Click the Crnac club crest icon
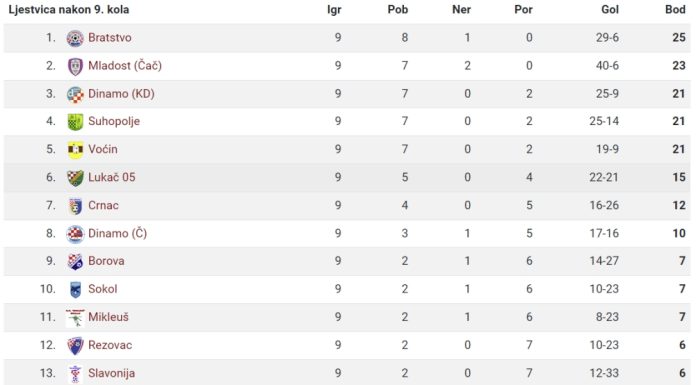The width and height of the screenshot is (696, 385). click(75, 206)
